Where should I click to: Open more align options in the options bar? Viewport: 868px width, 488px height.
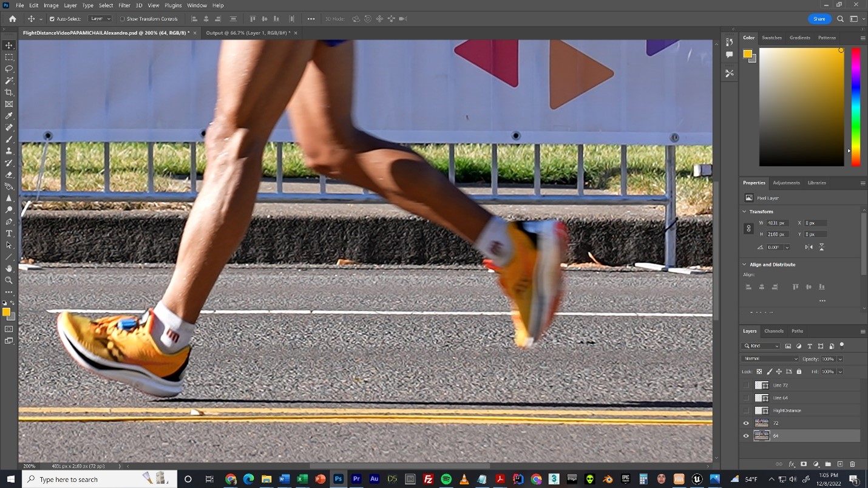pos(311,19)
